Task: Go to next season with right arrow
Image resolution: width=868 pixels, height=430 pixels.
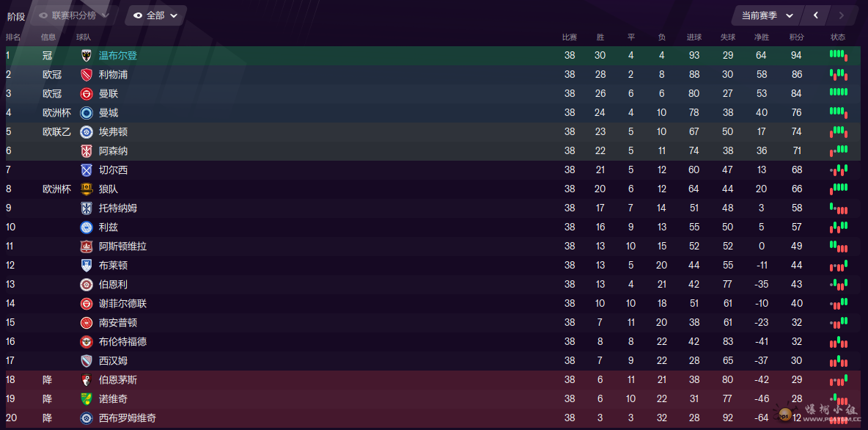Action: [842, 15]
